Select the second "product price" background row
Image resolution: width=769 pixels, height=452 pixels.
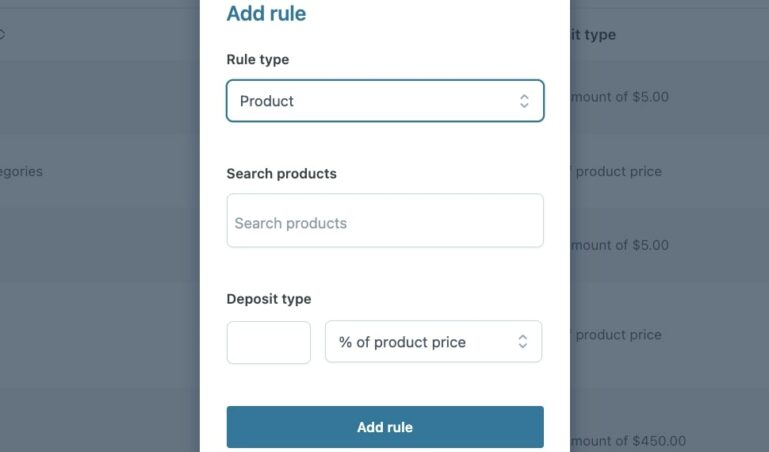[617, 335]
